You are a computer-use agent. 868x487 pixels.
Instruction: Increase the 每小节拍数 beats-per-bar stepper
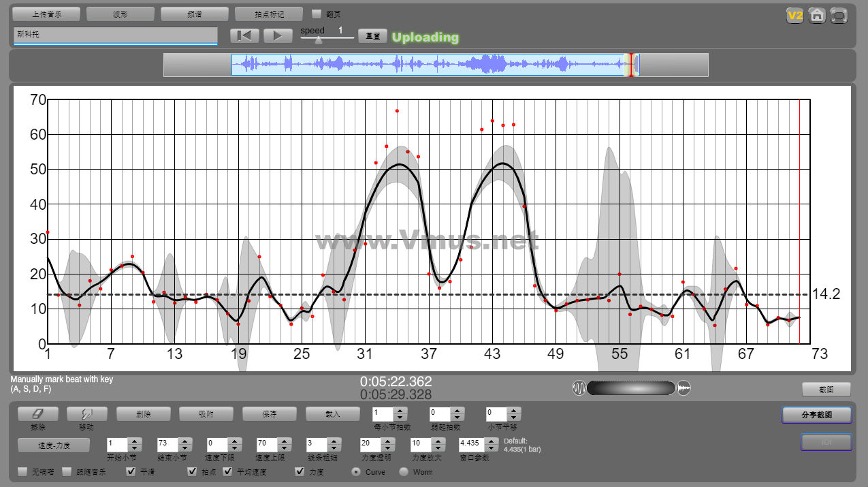[400, 410]
